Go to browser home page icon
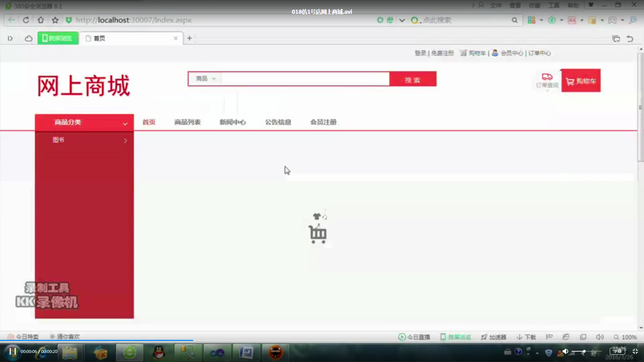644x362 pixels. pos(41,20)
